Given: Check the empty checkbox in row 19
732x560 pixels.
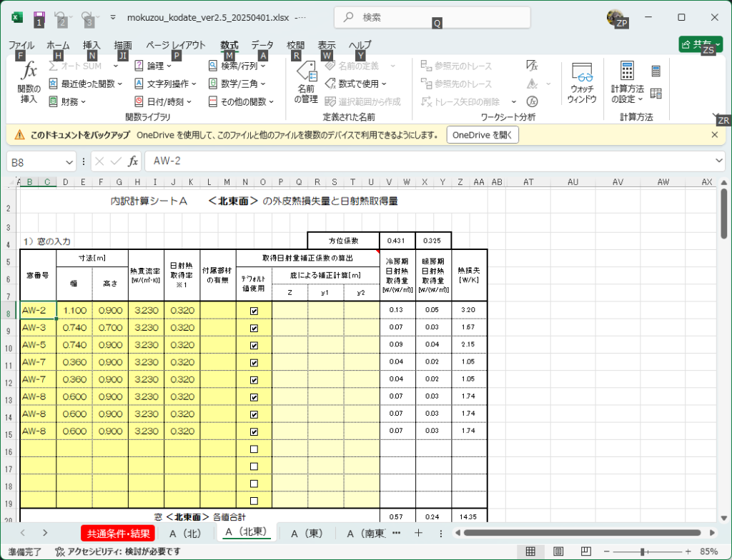Looking at the screenshot, I should click(254, 501).
